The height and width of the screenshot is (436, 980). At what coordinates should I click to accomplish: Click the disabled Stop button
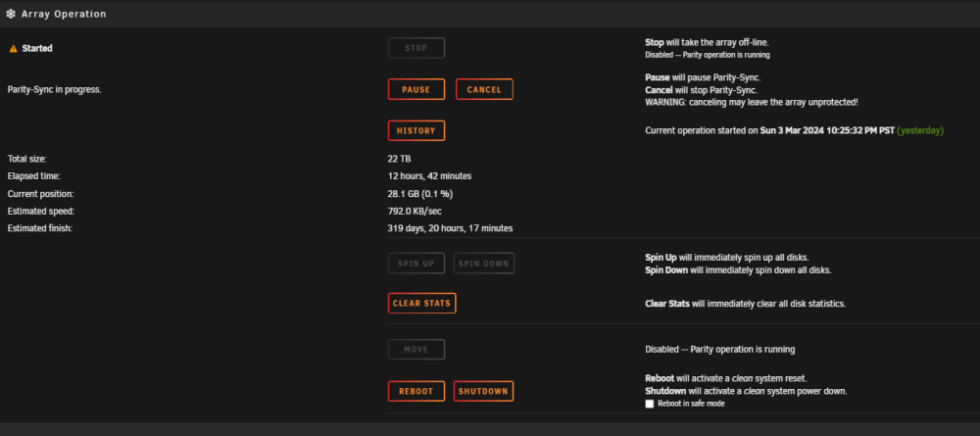(416, 48)
